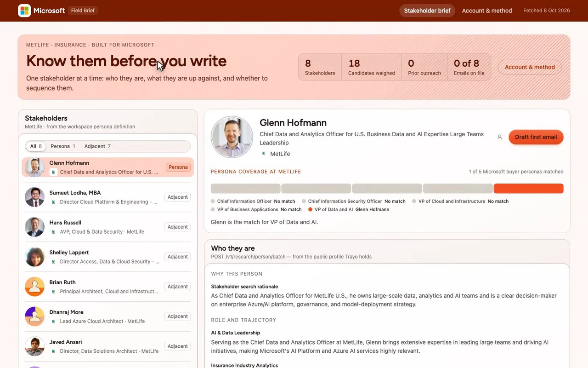Click the person icon beside Draft first email
Viewport: 588px width, 368px height.
[x=500, y=137]
